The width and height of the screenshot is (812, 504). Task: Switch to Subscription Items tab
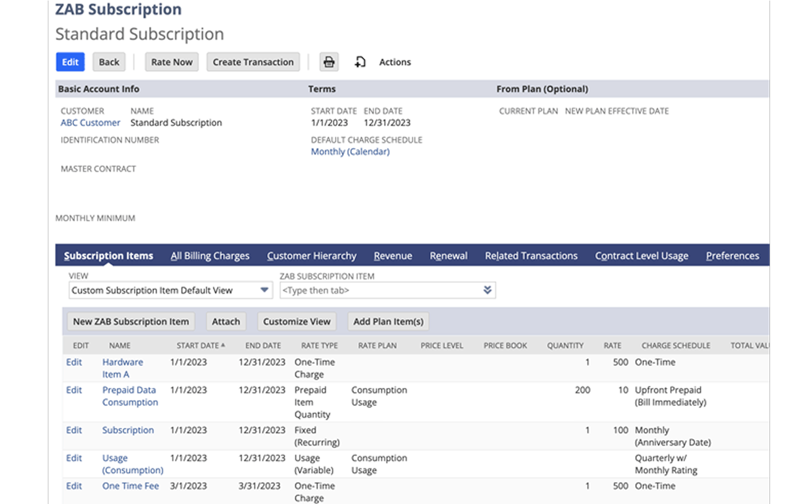coord(108,256)
